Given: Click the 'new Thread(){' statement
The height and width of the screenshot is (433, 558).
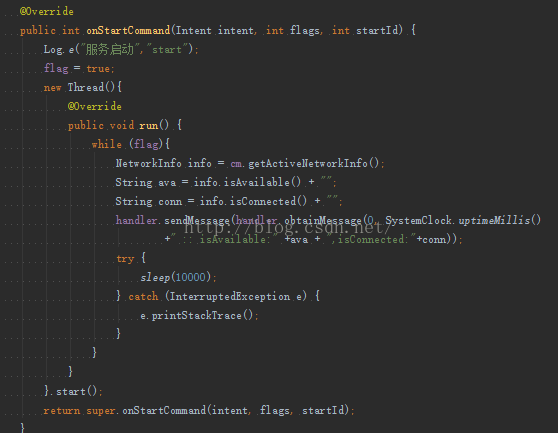Looking at the screenshot, I should pyautogui.click(x=83, y=88).
